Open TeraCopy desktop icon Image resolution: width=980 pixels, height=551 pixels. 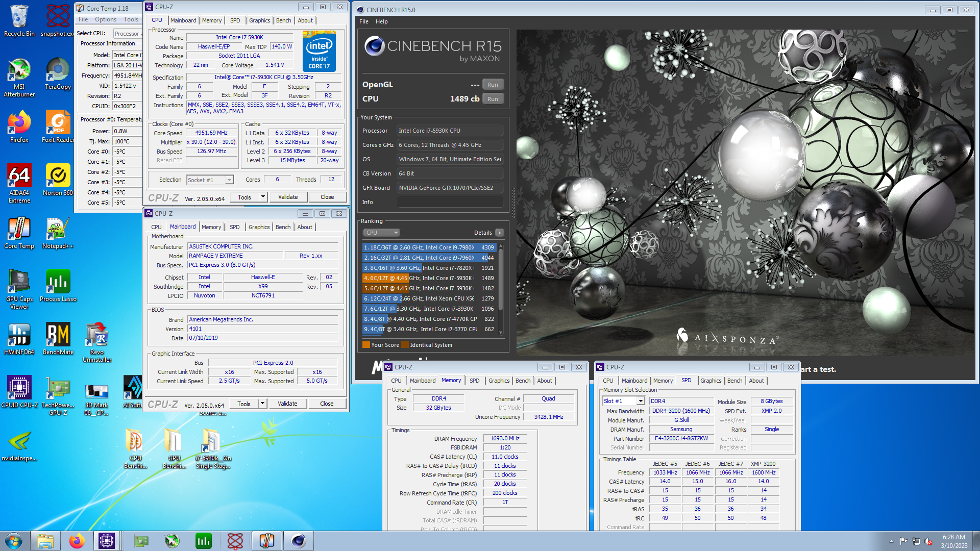[58, 73]
